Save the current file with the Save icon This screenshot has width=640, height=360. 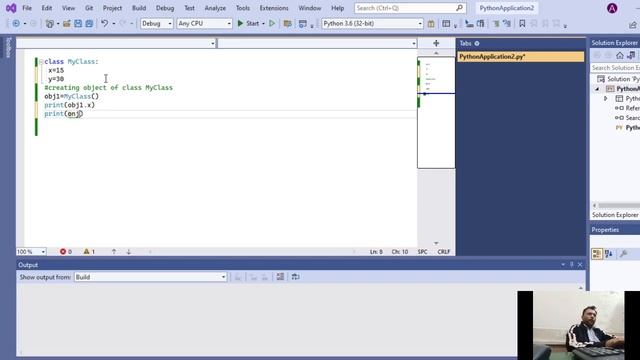click(78, 24)
